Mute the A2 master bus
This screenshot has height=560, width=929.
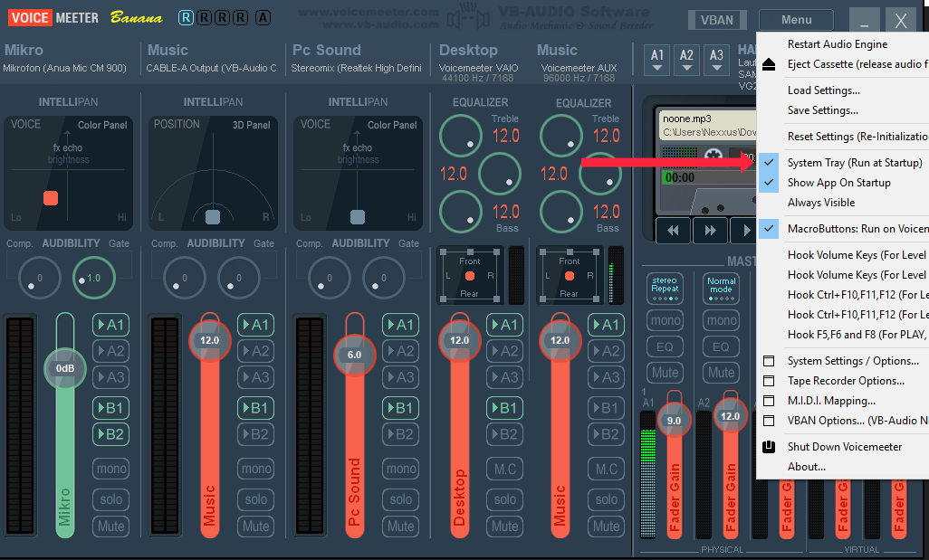721,373
